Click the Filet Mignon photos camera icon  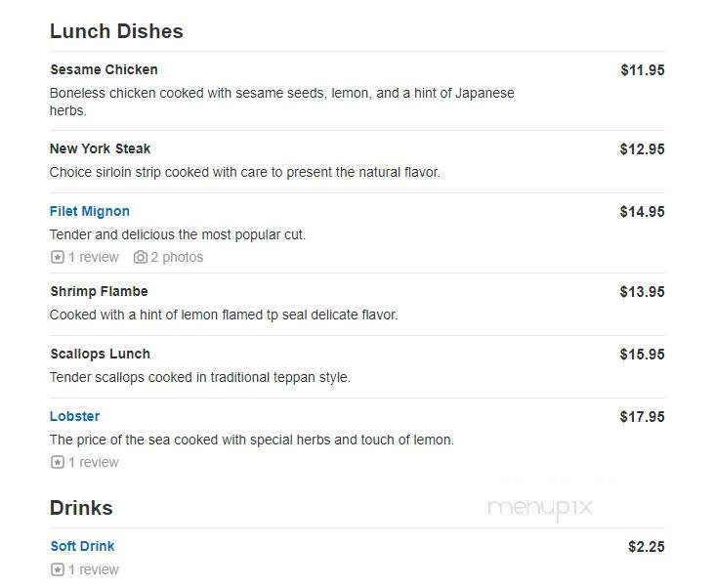[141, 257]
